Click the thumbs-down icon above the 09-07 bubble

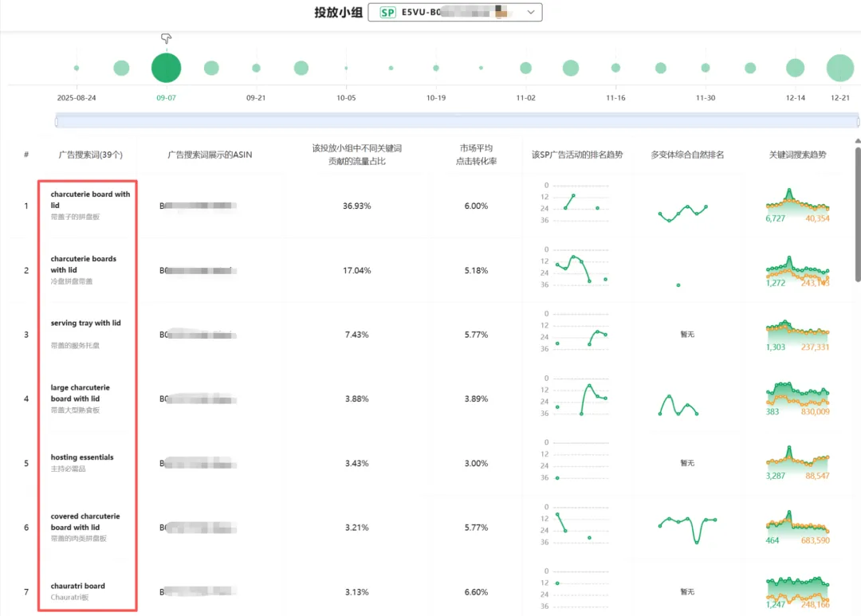(166, 38)
